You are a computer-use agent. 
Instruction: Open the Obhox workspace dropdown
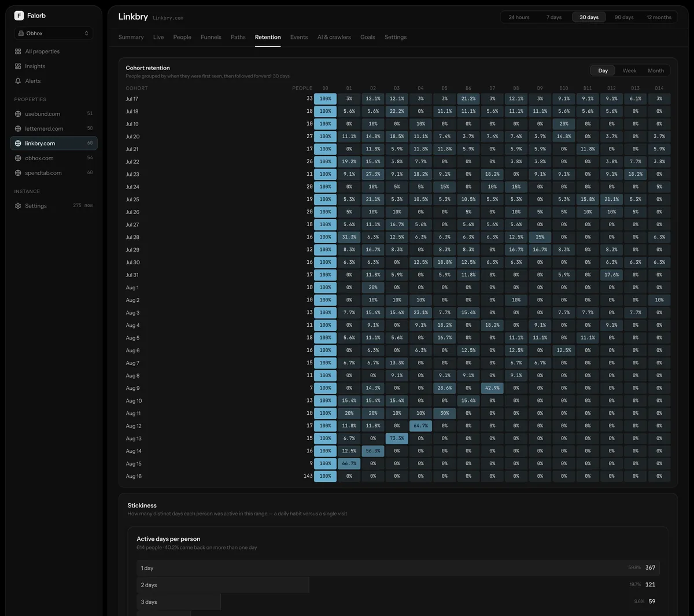tap(54, 34)
